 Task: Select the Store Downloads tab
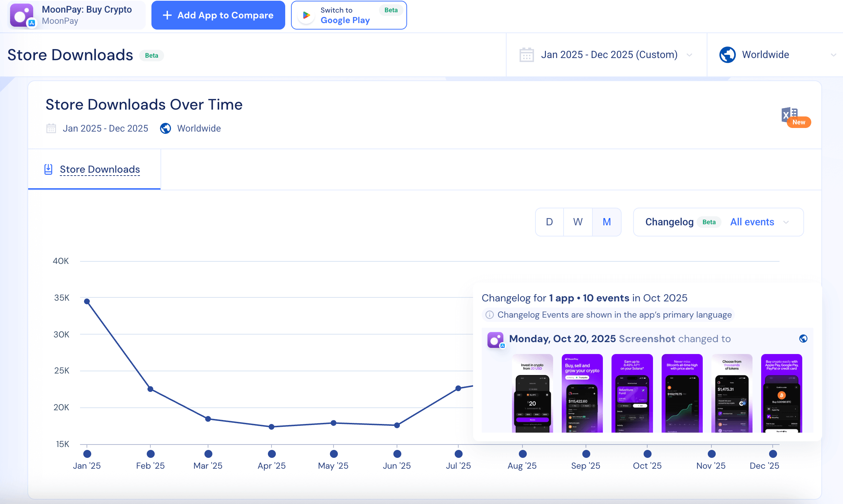(94, 169)
